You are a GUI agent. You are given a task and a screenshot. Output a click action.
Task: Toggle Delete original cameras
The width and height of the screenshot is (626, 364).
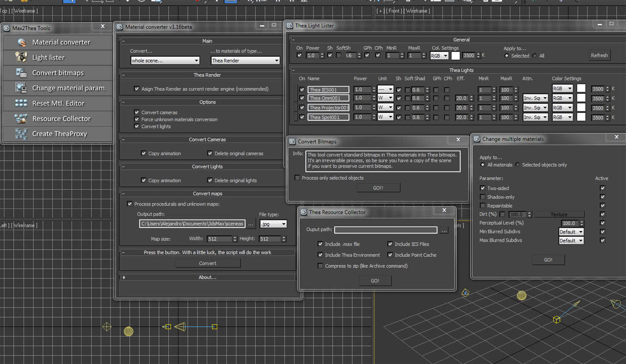click(x=210, y=153)
